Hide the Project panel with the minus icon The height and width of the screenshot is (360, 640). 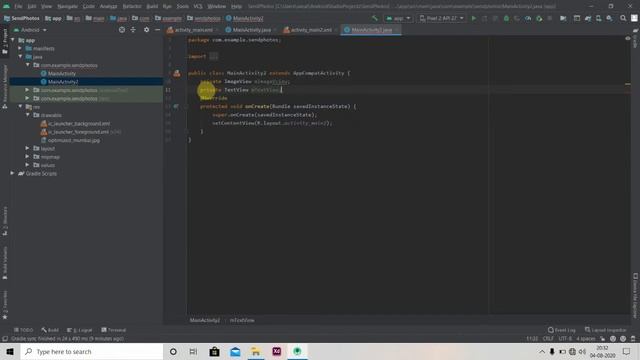click(x=158, y=30)
